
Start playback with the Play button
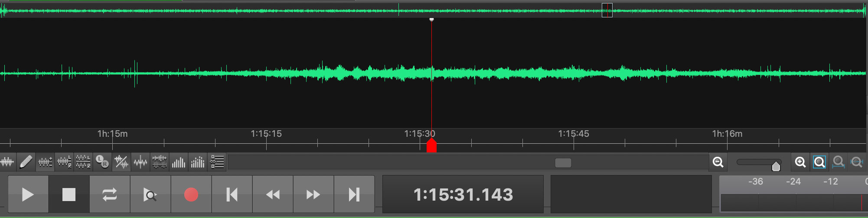pyautogui.click(x=28, y=195)
